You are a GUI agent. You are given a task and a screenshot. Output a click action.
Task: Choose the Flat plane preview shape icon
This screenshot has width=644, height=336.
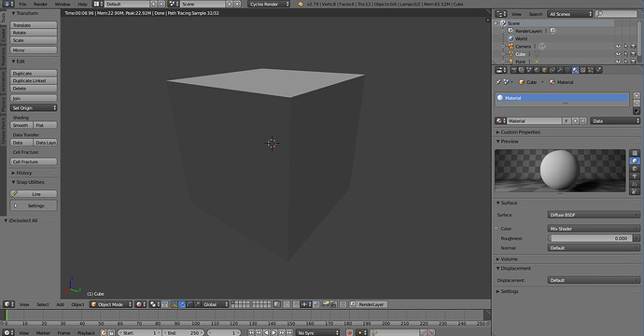point(635,153)
